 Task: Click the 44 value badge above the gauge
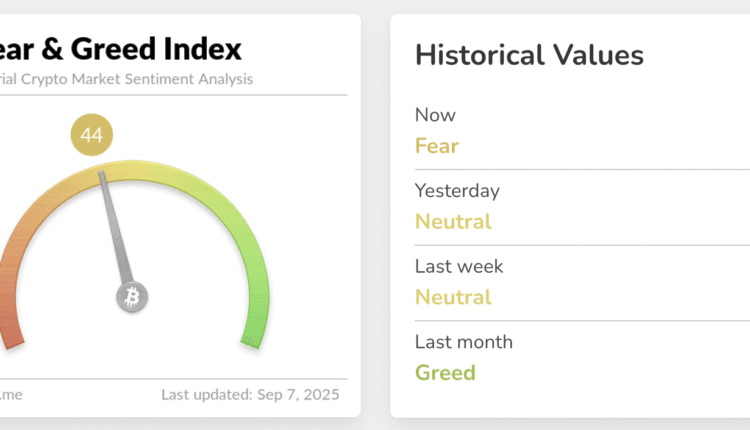[x=92, y=136]
